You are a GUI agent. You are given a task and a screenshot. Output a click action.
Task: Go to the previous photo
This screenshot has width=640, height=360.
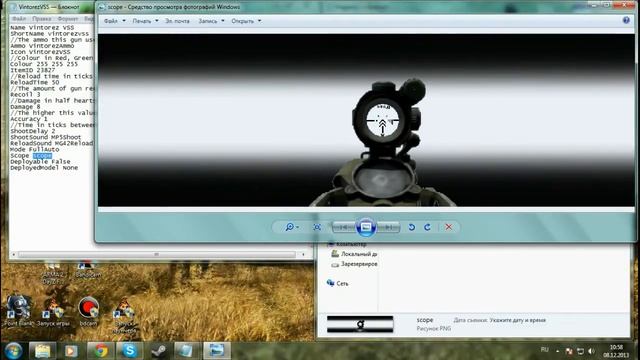tap(344, 227)
